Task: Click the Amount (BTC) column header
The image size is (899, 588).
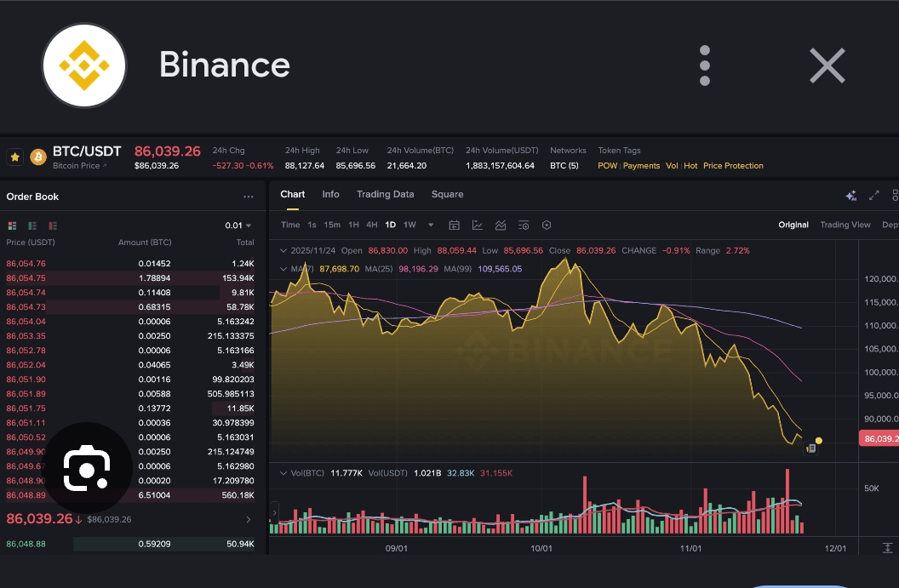Action: [x=145, y=243]
